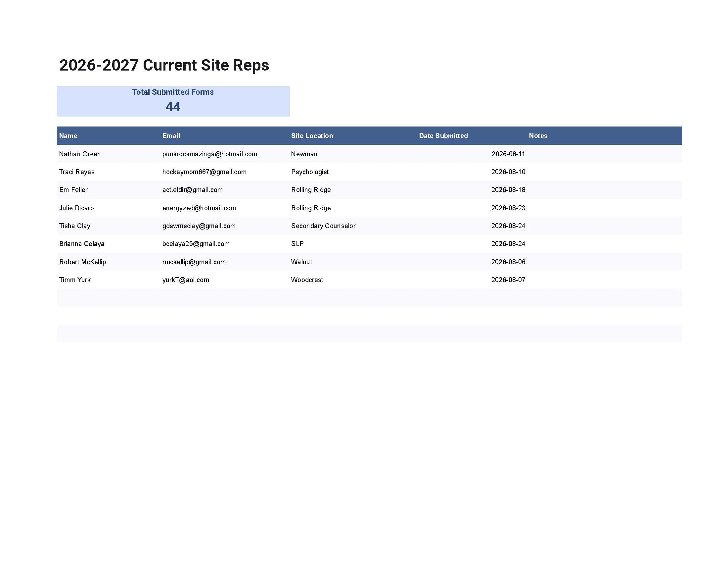Click date 2026-08-24 in Brianna Celaya's row
The image size is (728, 563).
point(508,244)
